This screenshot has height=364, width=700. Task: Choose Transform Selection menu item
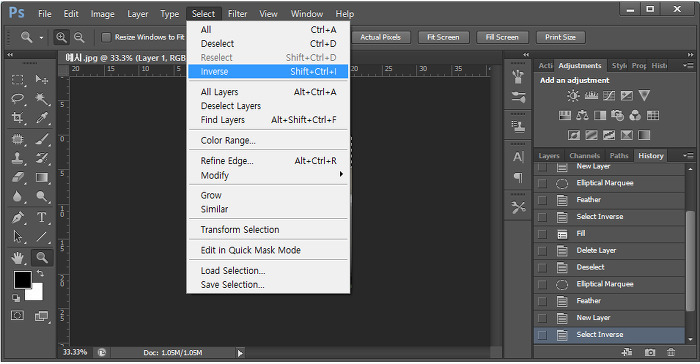click(268, 230)
